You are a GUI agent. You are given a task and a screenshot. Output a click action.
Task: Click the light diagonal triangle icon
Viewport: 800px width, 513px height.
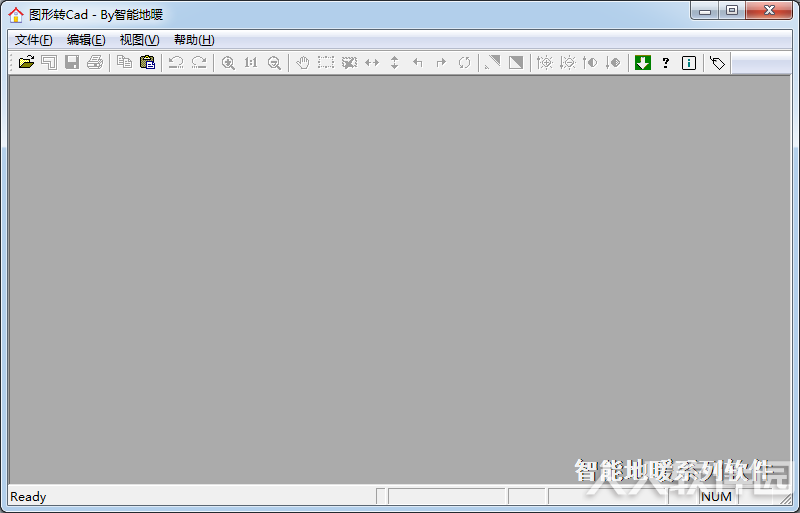click(493, 62)
